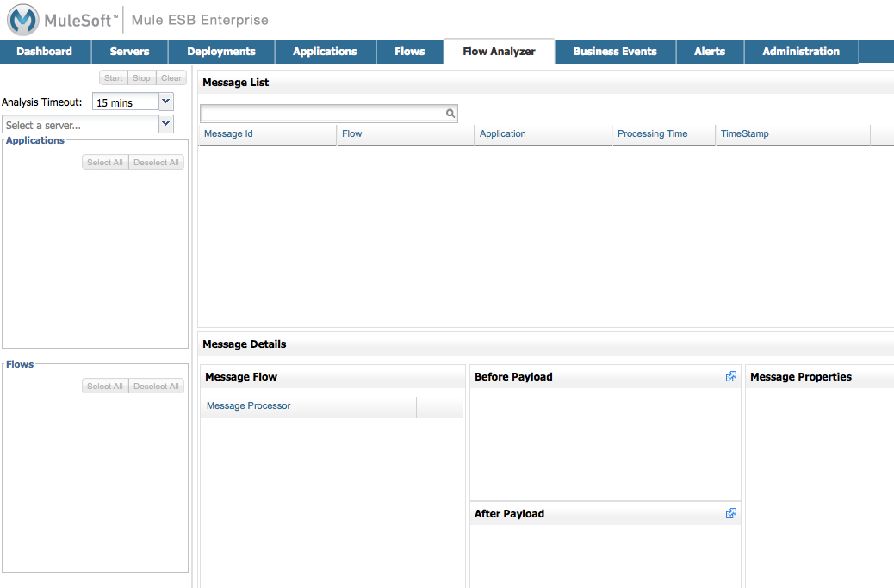Open the Business Events tab

pos(614,52)
